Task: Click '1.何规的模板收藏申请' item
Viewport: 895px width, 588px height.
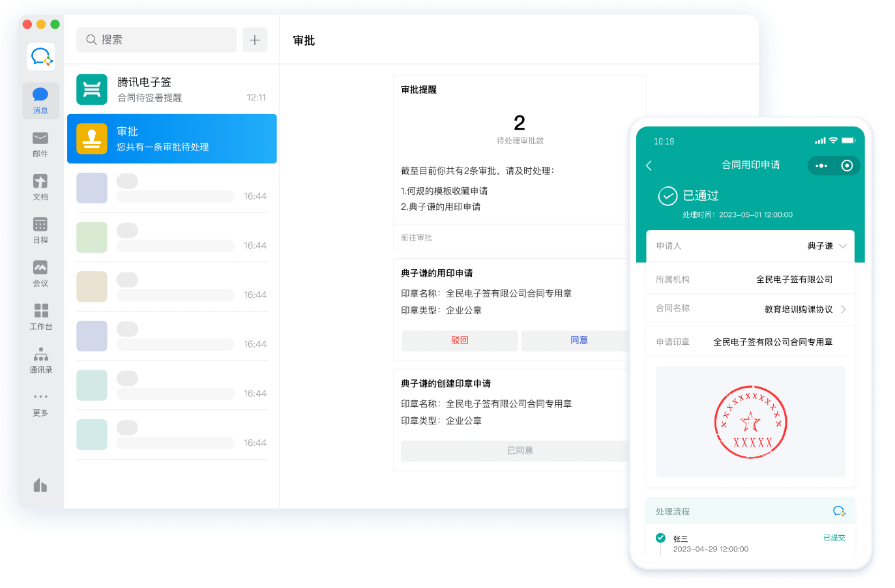Action: coord(445,191)
